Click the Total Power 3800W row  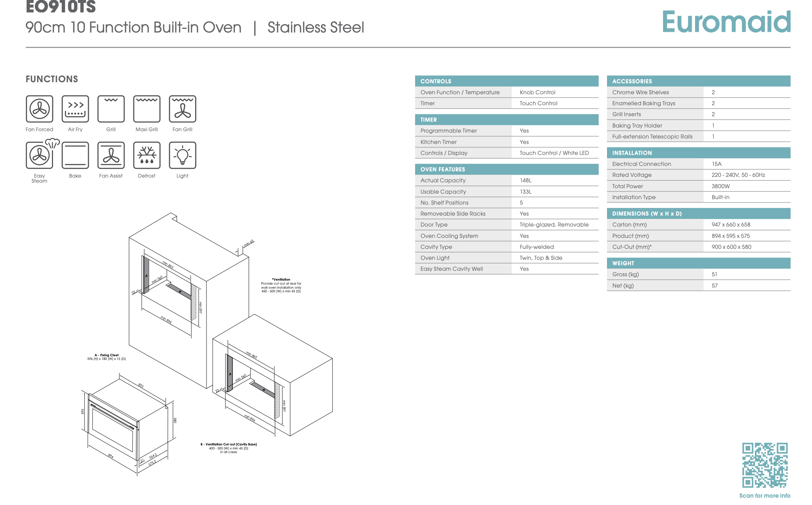pyautogui.click(x=699, y=186)
